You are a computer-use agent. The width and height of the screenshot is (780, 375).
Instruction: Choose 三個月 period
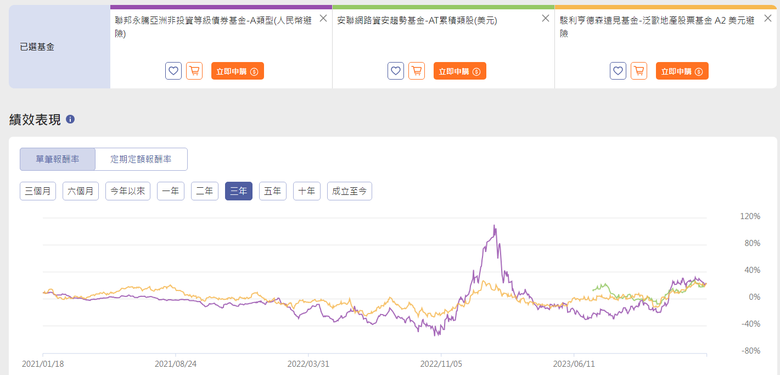pos(38,191)
